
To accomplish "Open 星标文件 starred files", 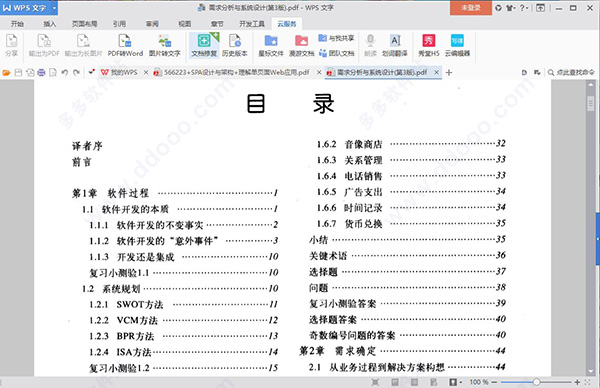I will tap(271, 46).
